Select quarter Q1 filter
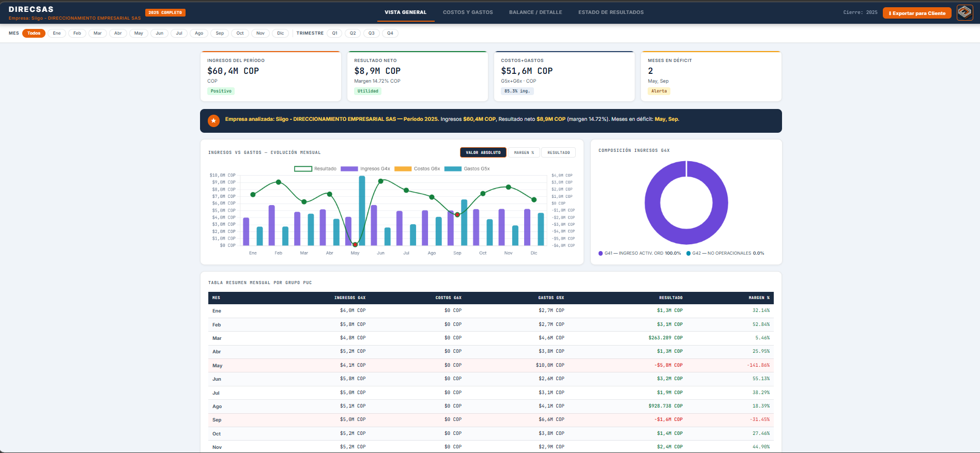 (334, 33)
